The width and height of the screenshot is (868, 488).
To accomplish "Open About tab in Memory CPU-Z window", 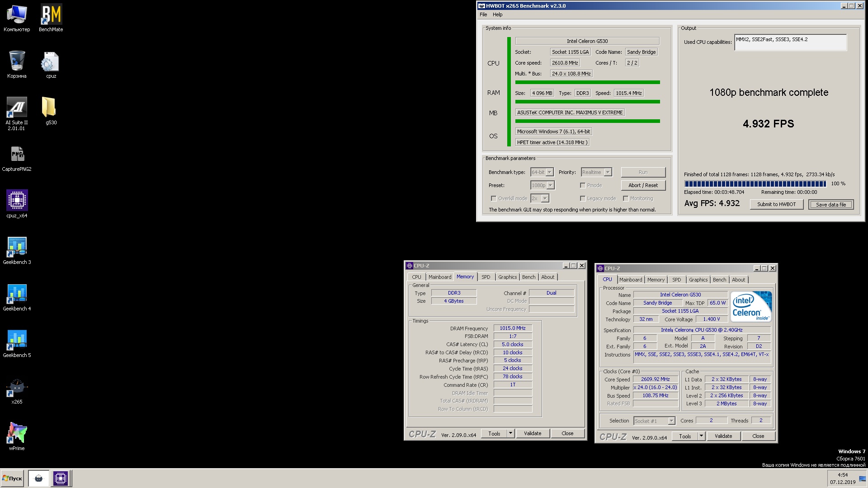I will (547, 277).
